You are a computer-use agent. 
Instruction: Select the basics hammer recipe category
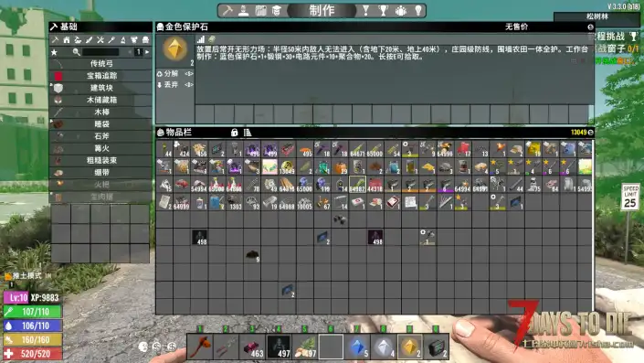[55, 40]
